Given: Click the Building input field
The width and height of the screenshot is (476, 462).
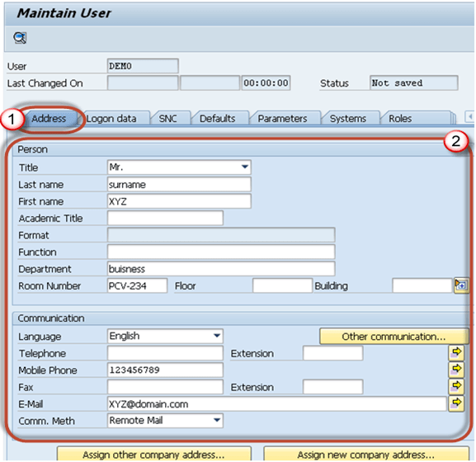Looking at the screenshot, I should tap(422, 285).
